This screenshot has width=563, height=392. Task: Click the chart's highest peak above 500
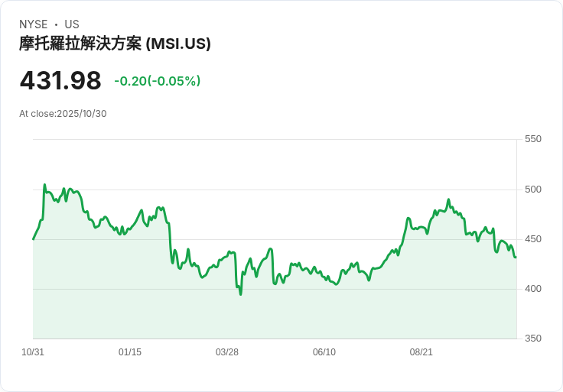click(x=44, y=185)
